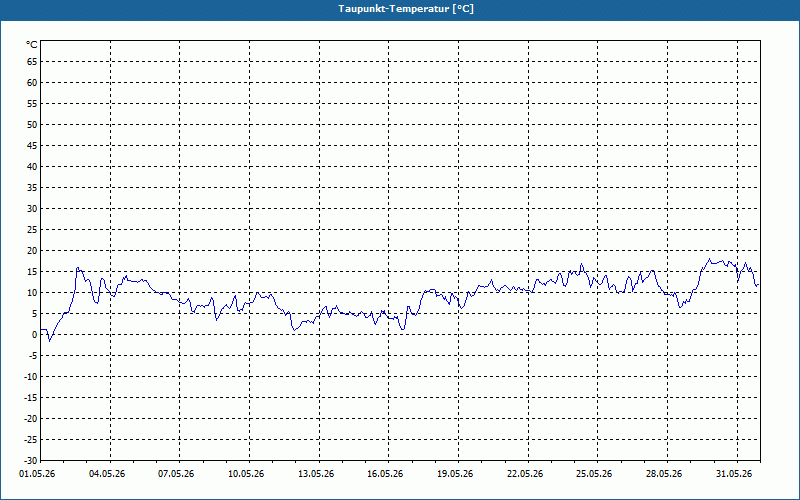Click the -20 value on the y-axis
The image size is (800, 500).
point(30,418)
